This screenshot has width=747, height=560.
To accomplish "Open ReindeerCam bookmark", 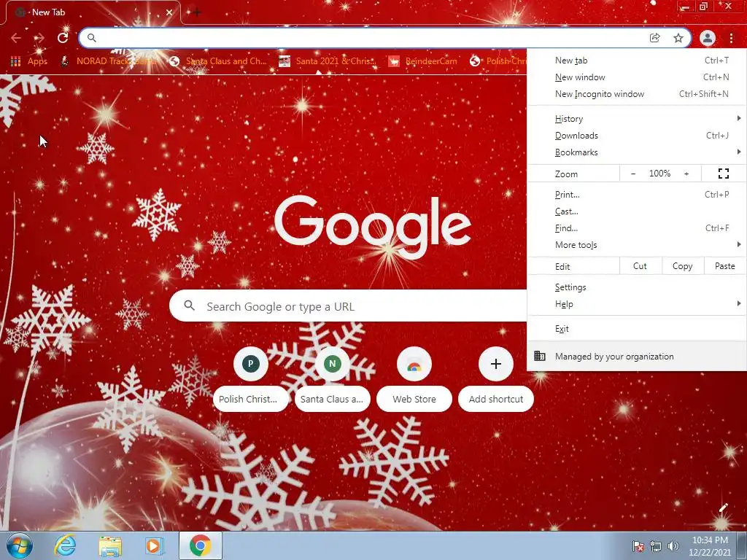I will (x=422, y=61).
